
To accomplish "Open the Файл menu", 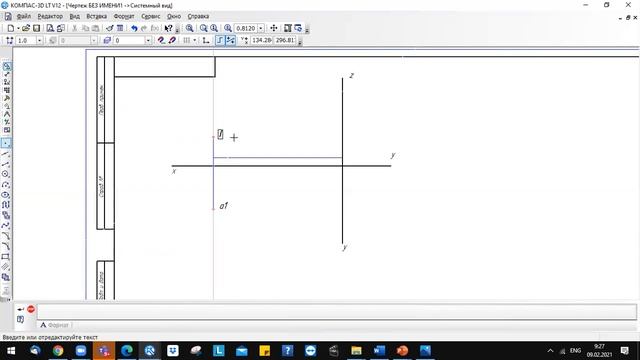I will pyautogui.click(x=24, y=16).
